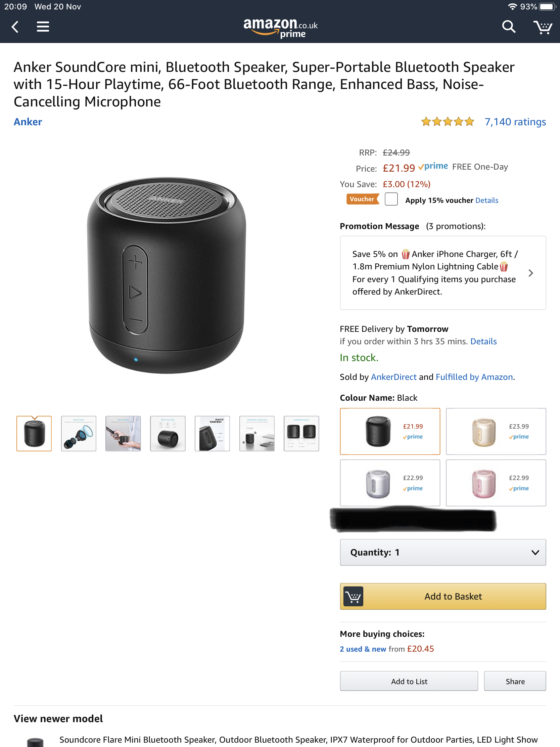Tick the Apply 15% voucher checkbox
This screenshot has width=560, height=747.
coord(391,199)
